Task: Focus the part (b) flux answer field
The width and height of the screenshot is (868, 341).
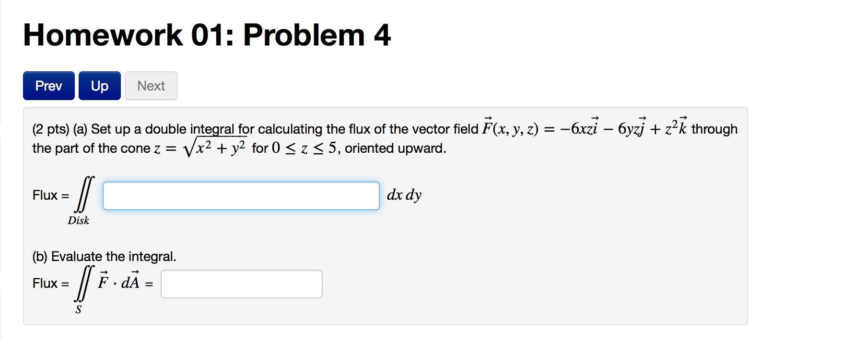Action: pyautogui.click(x=242, y=284)
